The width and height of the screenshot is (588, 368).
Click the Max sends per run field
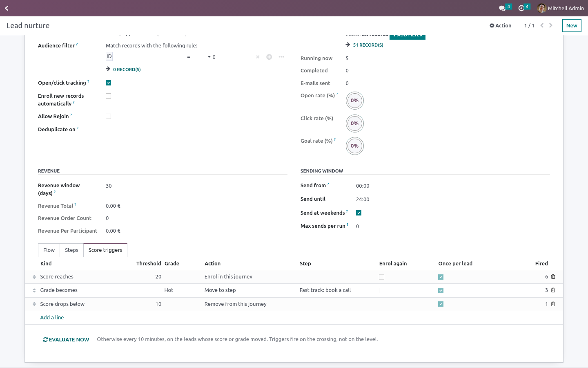coord(452,226)
